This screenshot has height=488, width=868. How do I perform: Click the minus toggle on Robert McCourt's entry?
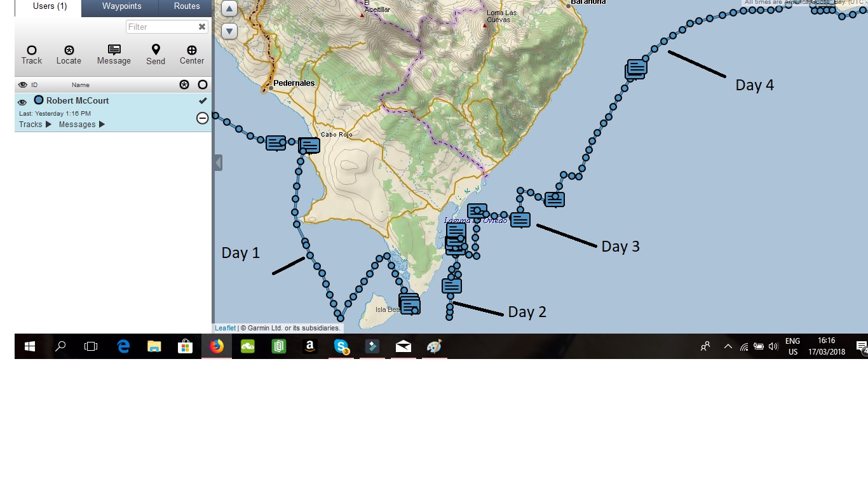(202, 118)
